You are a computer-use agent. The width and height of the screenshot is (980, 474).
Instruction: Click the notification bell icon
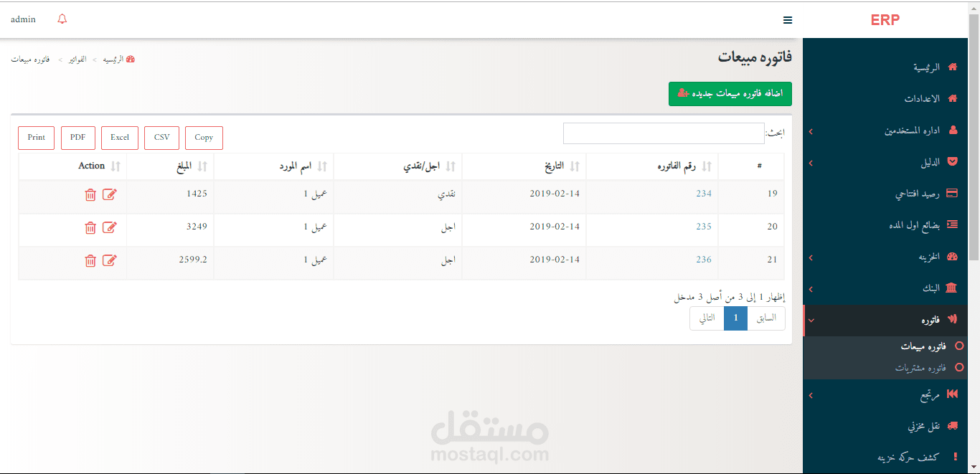click(62, 19)
